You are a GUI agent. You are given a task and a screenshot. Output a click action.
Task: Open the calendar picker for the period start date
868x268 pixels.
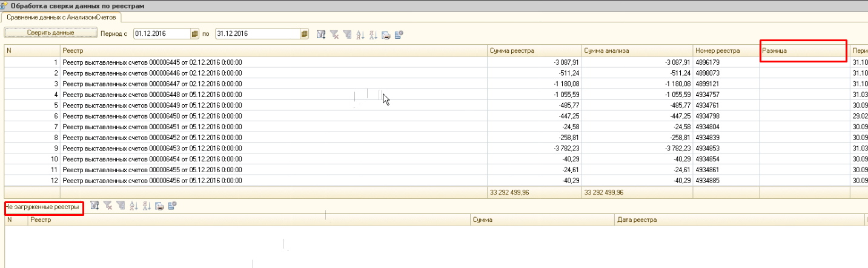(194, 34)
